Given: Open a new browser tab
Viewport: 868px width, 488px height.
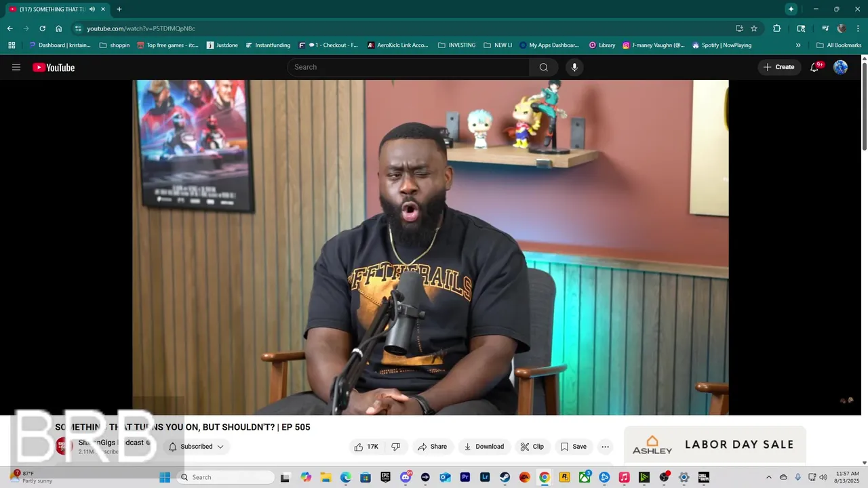Looking at the screenshot, I should click(119, 9).
